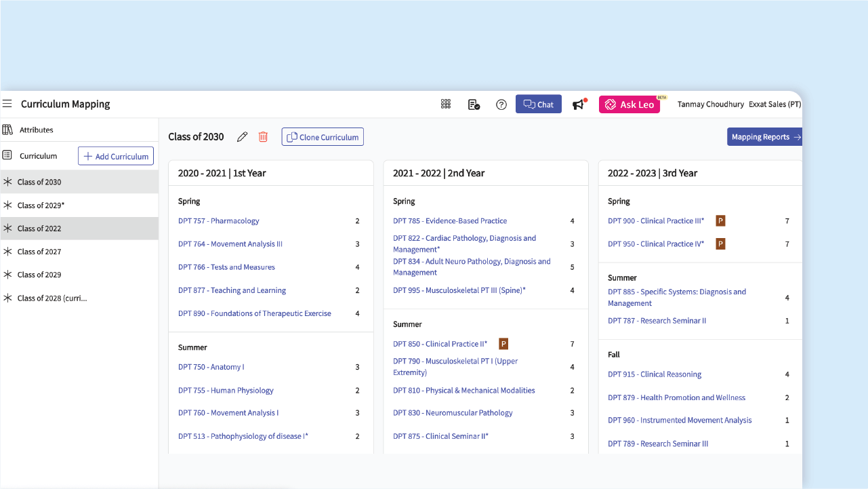Screen dimensions: 868x489
Task: Delete curriculum with red trash icon
Action: 264,137
